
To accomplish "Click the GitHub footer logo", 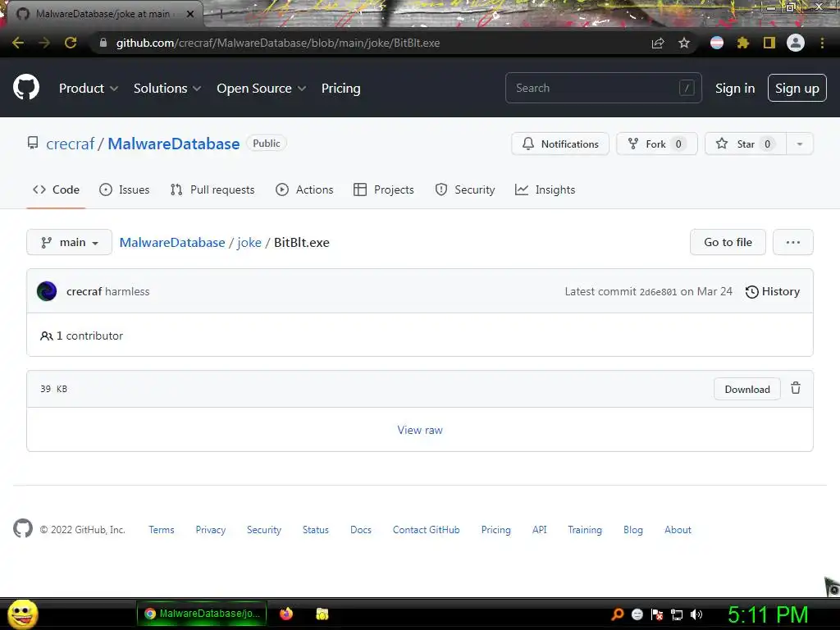I will [22, 529].
